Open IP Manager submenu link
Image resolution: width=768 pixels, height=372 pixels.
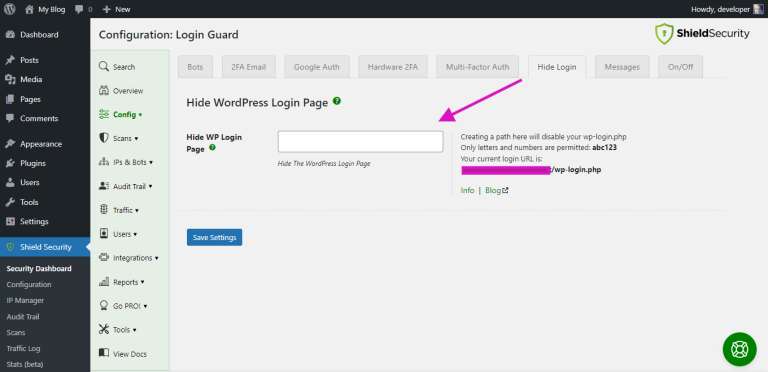[25, 301]
